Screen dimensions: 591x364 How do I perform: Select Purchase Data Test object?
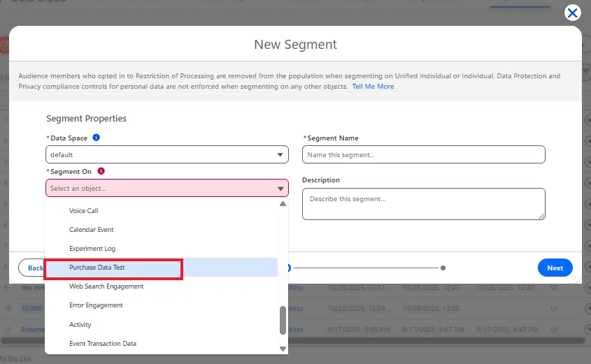[x=162, y=268]
